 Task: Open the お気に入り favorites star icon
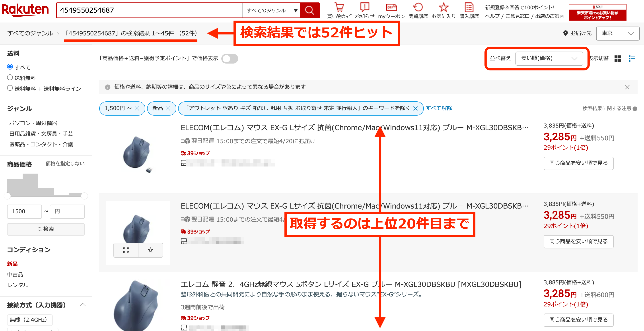pyautogui.click(x=443, y=8)
